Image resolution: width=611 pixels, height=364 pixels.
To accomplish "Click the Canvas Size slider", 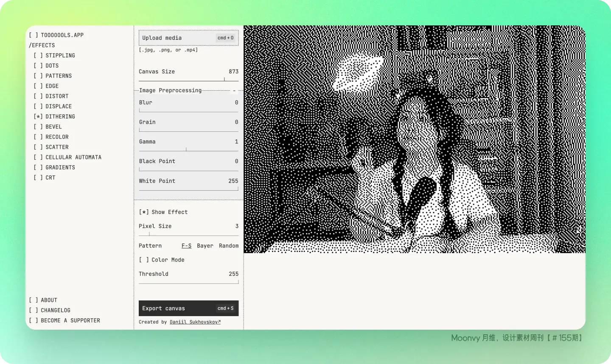I will click(188, 80).
